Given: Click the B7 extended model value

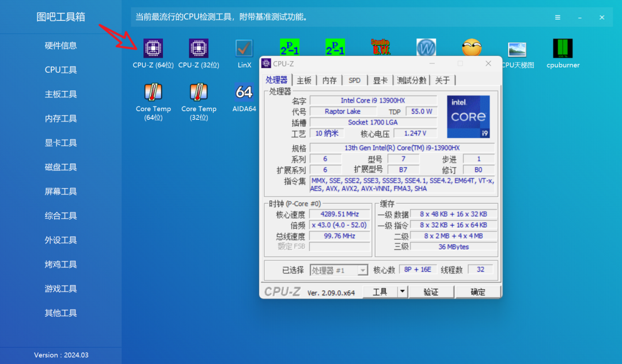Looking at the screenshot, I should click(x=403, y=170).
